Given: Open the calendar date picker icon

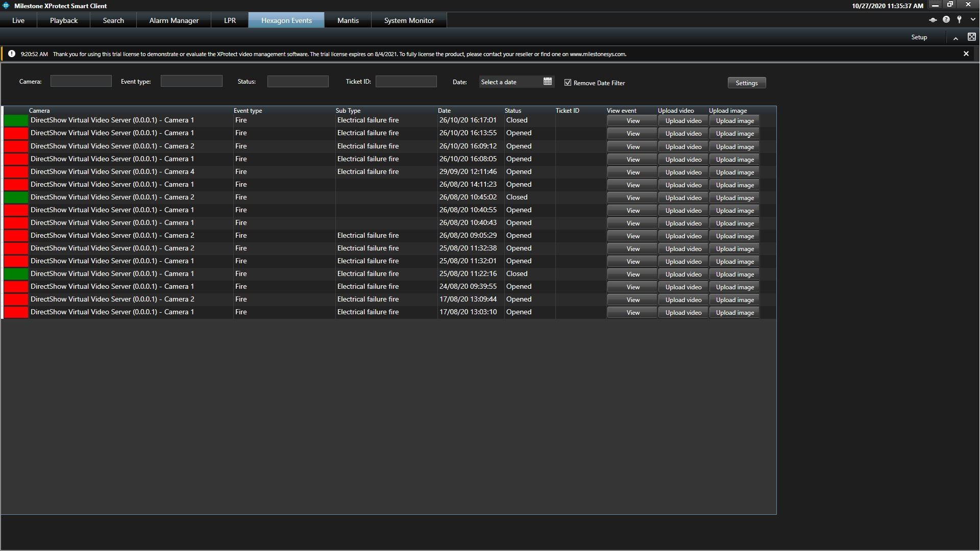Looking at the screenshot, I should coord(548,82).
